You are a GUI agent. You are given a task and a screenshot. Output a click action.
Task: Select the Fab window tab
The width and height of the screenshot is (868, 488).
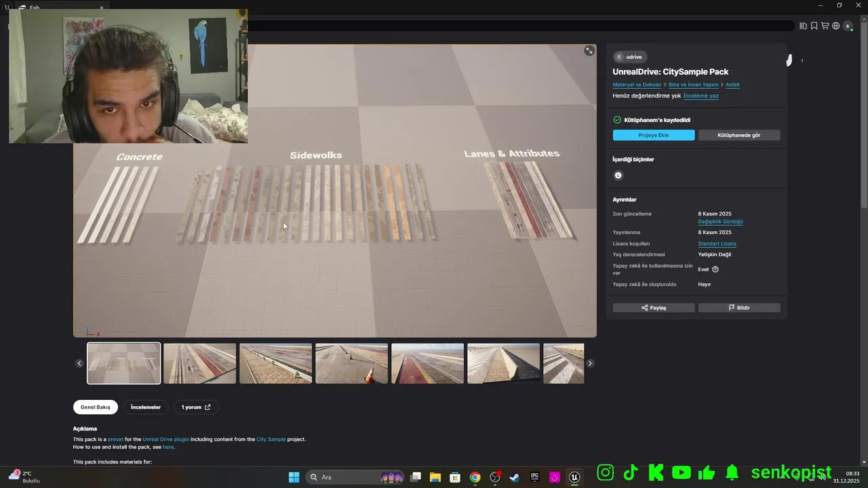[x=61, y=7]
